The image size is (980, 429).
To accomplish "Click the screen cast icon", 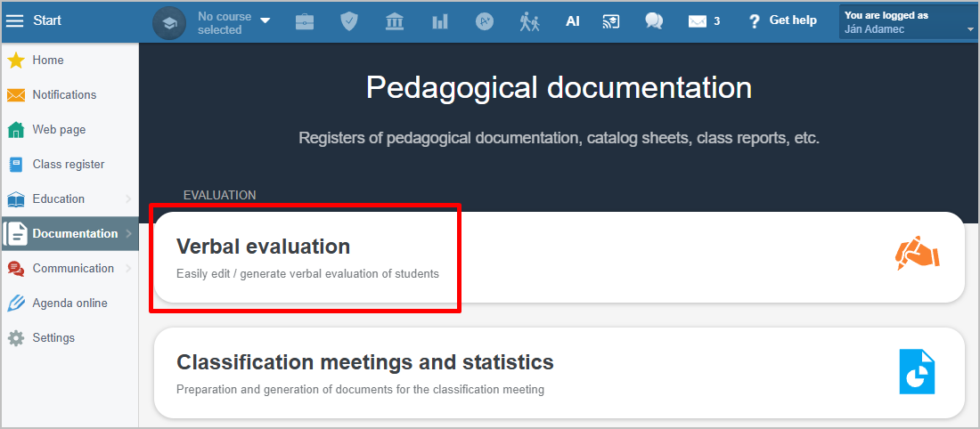I will [x=611, y=21].
